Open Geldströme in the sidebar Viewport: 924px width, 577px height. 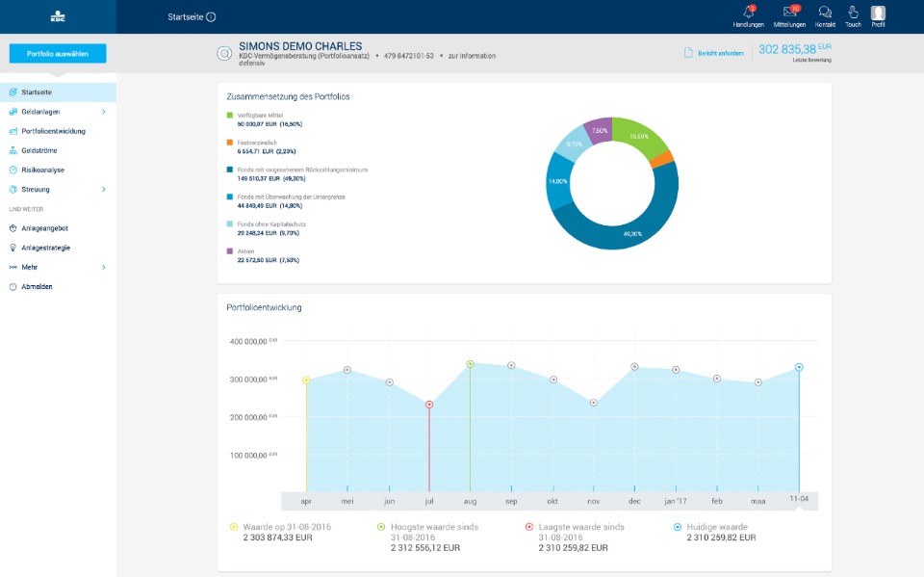pos(58,150)
